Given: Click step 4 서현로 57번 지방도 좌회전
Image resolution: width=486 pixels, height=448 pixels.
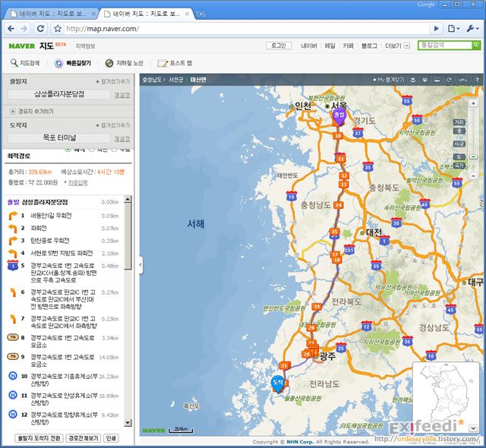Looking at the screenshot, I should pyautogui.click(x=62, y=253).
